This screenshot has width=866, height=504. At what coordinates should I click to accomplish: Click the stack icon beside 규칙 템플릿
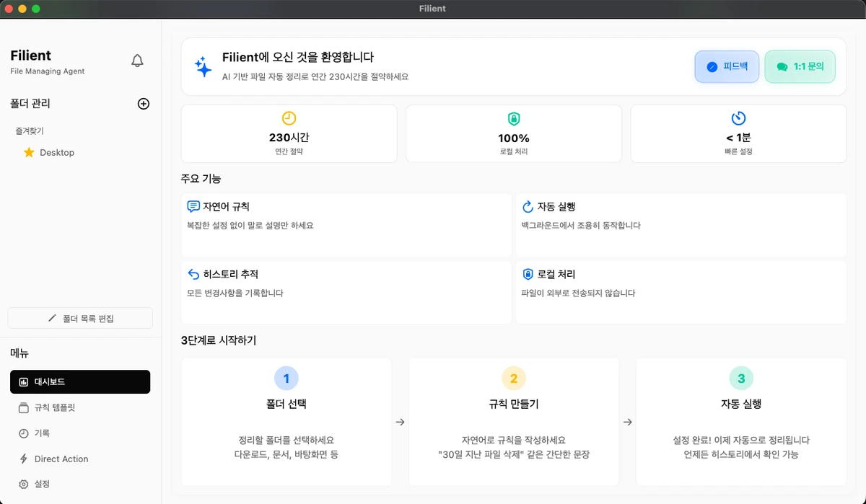(24, 407)
